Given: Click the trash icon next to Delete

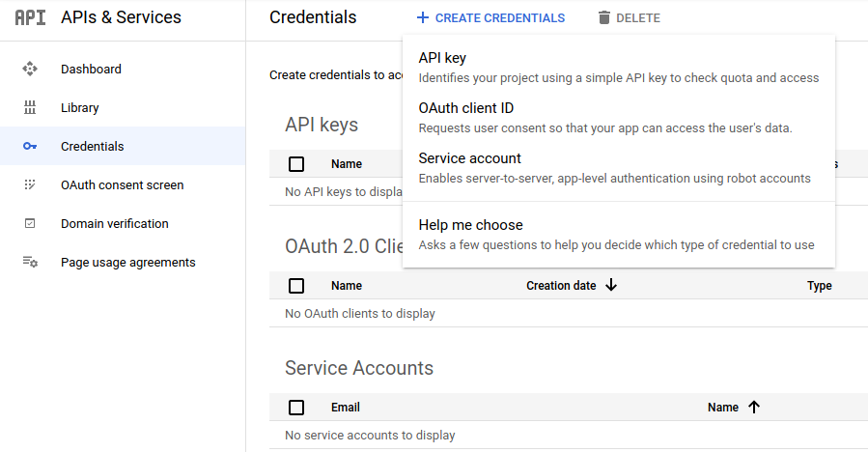Looking at the screenshot, I should click(604, 18).
